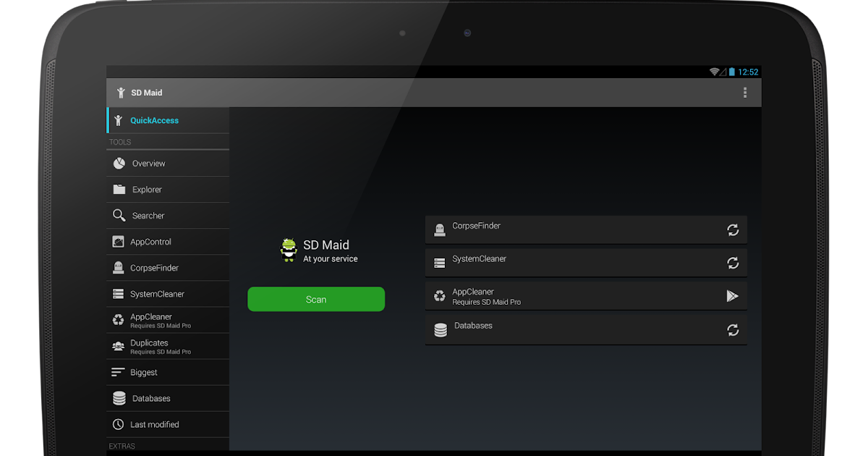
Task: Select Duplicates in the sidebar
Action: (x=168, y=346)
